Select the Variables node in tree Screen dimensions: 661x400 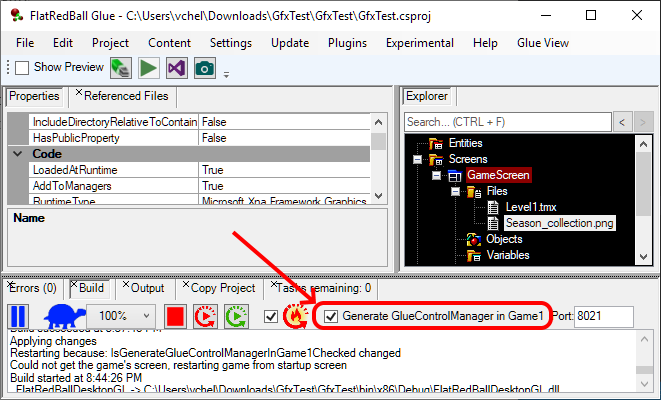508,255
